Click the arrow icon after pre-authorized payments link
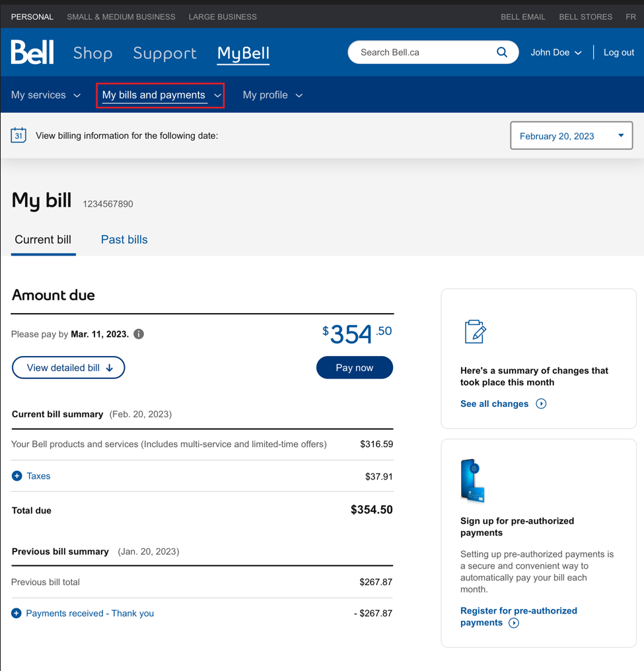Viewport: 644px width, 671px height. (514, 623)
